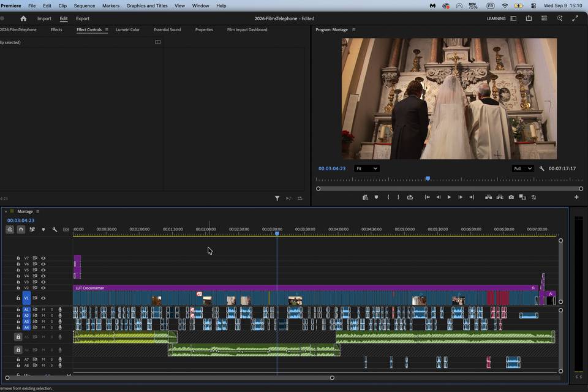This screenshot has height=392, width=588.
Task: Open the Effect Controls panel menu
Action: [x=107, y=29]
